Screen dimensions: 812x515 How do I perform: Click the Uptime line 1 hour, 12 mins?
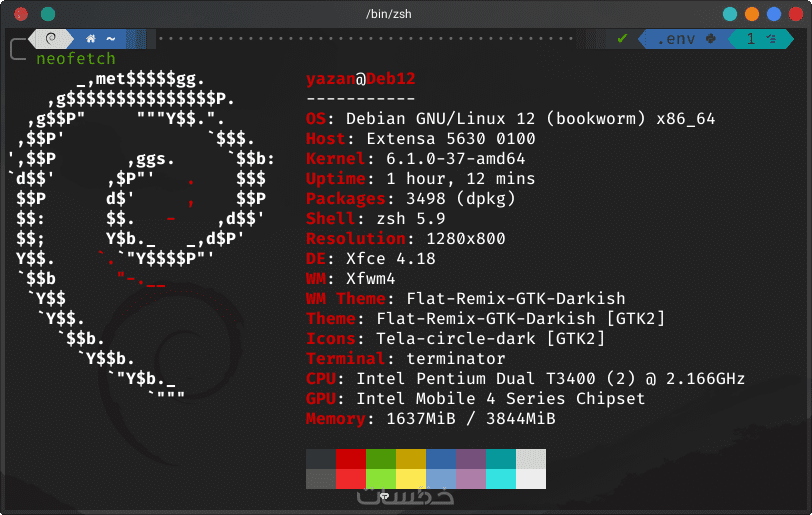point(420,179)
